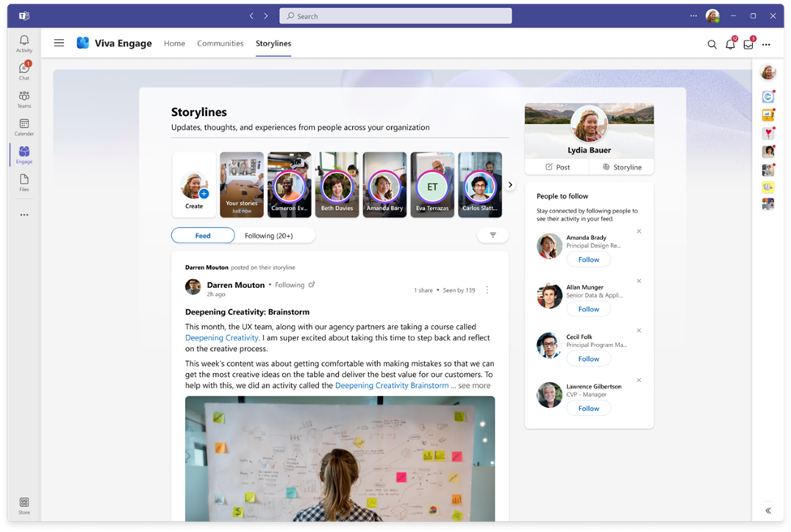Follow Amanda Brady

coord(588,260)
